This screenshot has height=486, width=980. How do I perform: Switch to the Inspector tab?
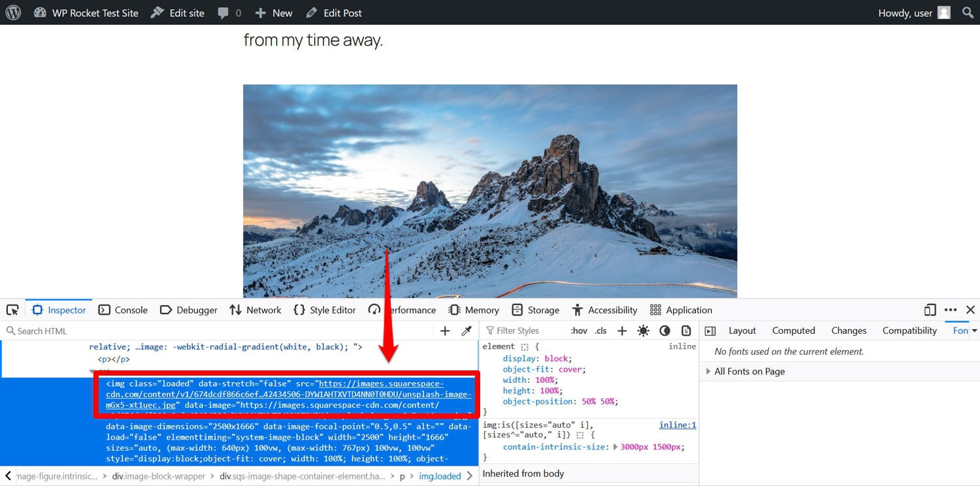coord(59,310)
